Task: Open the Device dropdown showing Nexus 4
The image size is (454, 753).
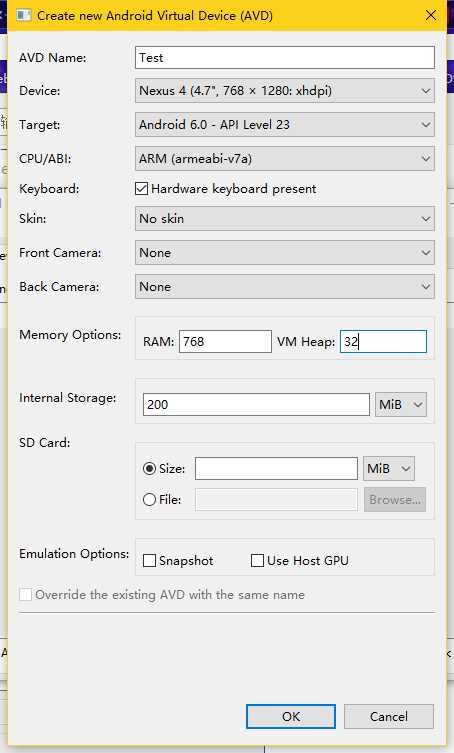Action: (285, 91)
